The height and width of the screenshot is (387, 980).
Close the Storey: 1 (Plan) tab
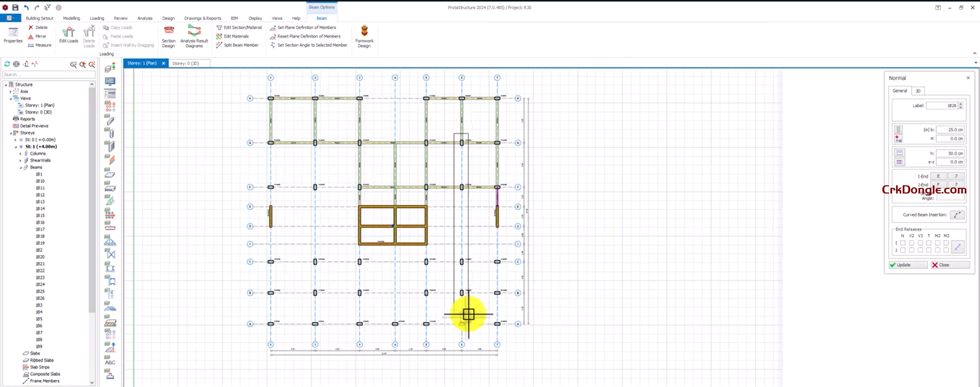pos(163,63)
